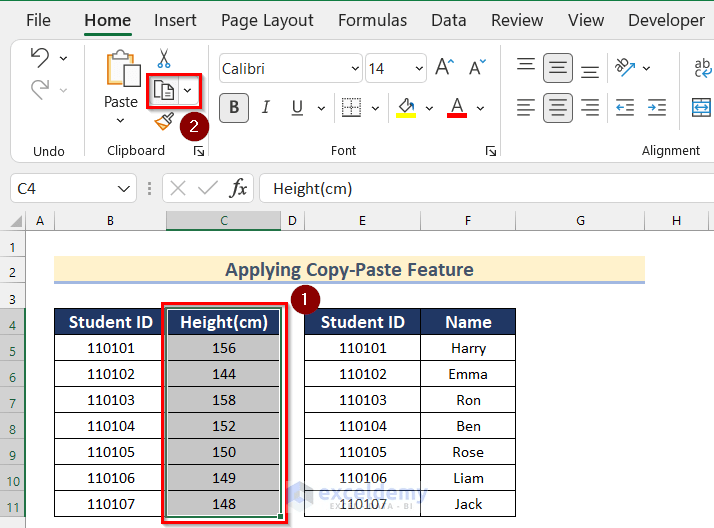714x528 pixels.
Task: Open the Name Box dropdown showing C4
Action: coord(123,188)
